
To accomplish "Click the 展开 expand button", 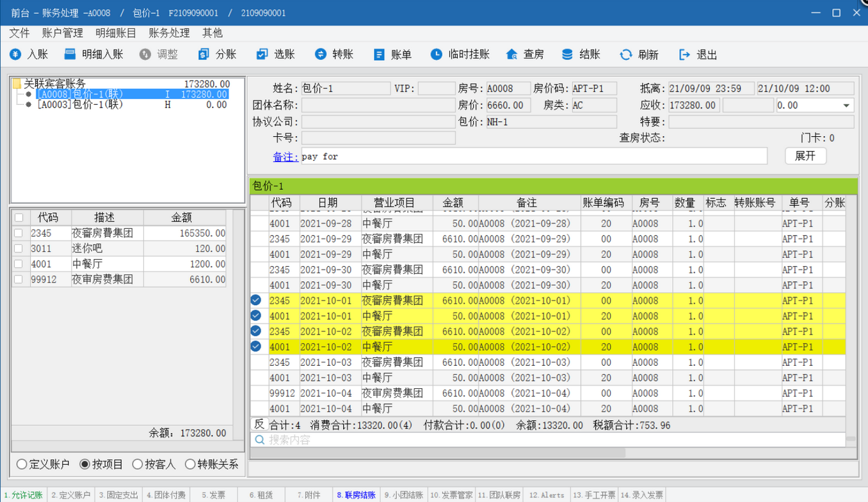I will pyautogui.click(x=805, y=156).
